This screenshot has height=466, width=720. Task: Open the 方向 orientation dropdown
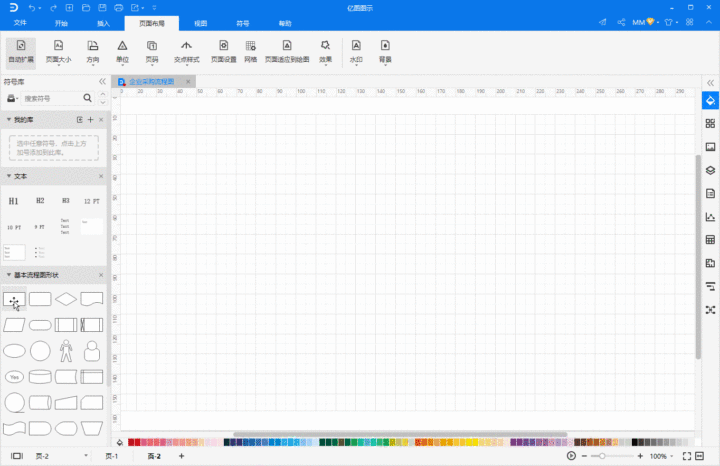pos(93,53)
